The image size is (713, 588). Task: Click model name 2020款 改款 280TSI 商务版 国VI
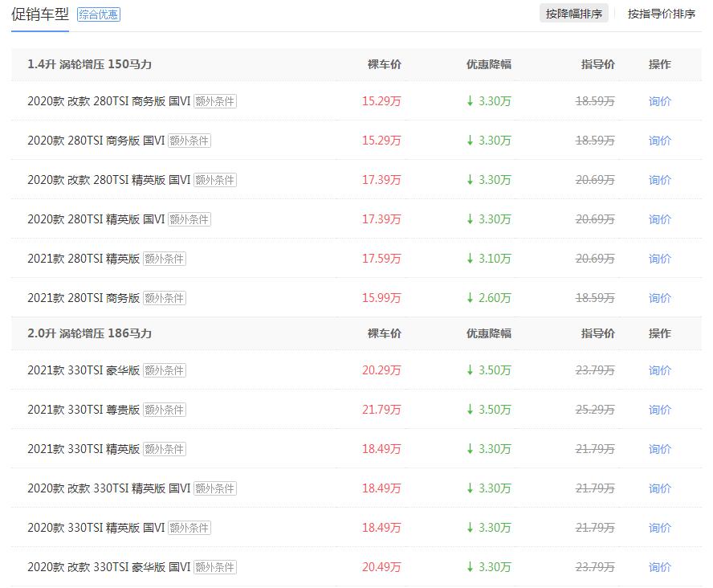[x=108, y=101]
